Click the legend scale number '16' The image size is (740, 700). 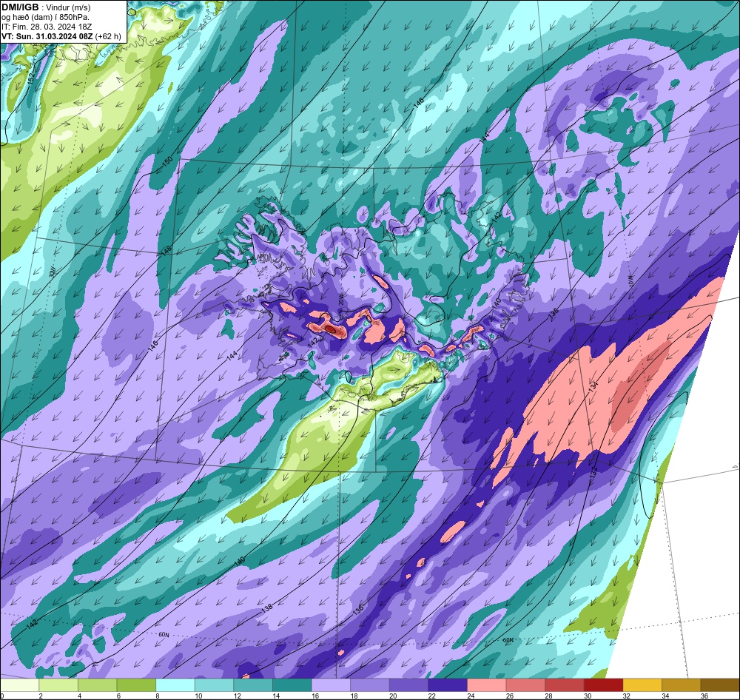tap(314, 696)
